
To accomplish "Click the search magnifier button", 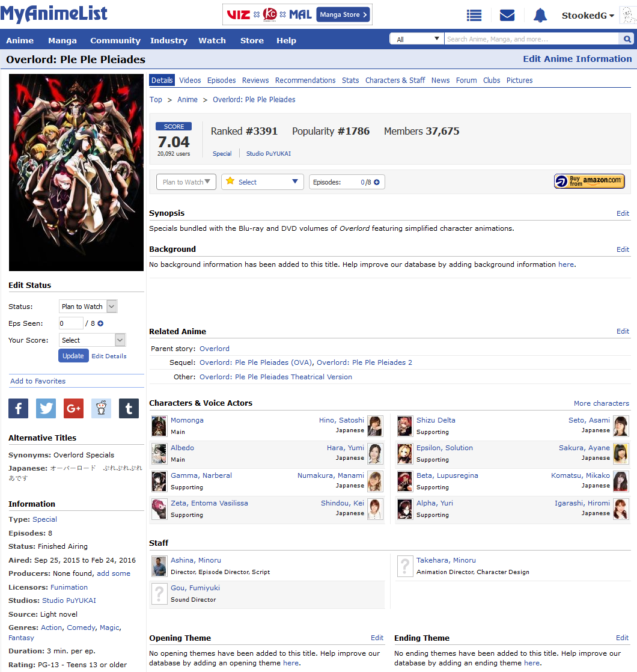I will point(627,39).
